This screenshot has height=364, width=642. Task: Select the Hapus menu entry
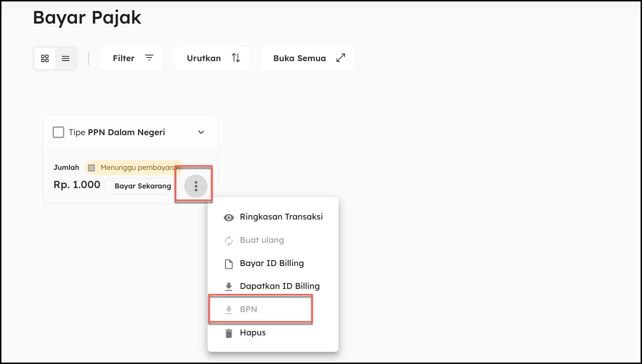(x=253, y=333)
